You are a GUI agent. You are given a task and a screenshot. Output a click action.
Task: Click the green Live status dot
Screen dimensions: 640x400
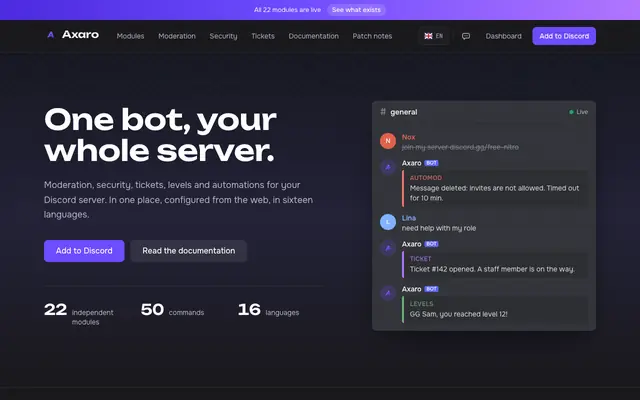(x=571, y=112)
